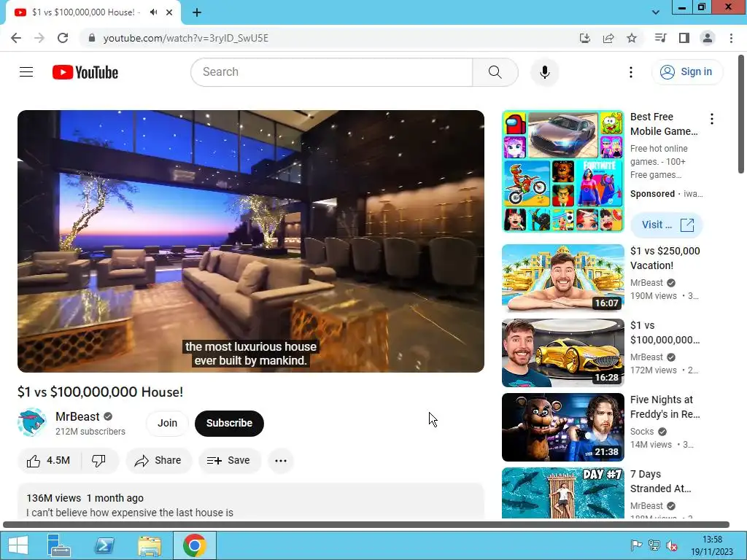Focus the YouTube Search input field
This screenshot has width=747, height=560.
pyautogui.click(x=332, y=72)
